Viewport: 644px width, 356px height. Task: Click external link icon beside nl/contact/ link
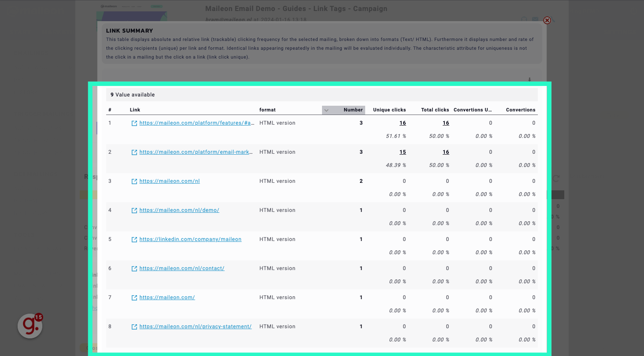tap(134, 269)
